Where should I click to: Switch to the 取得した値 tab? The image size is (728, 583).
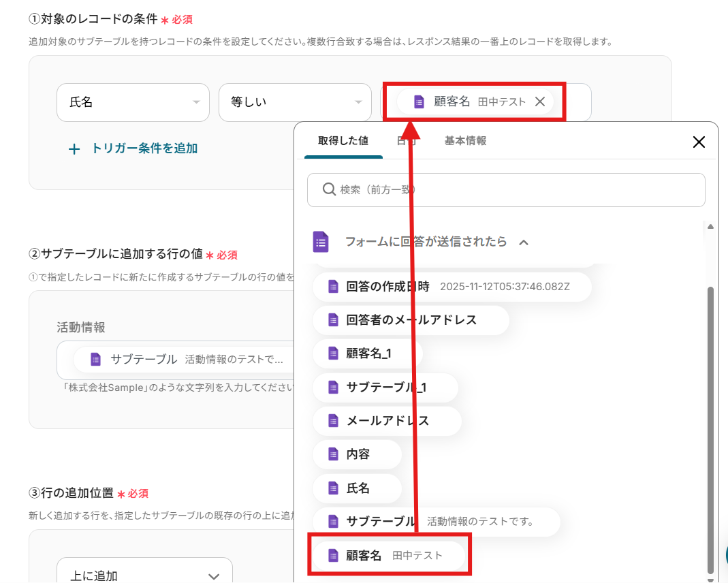click(343, 141)
